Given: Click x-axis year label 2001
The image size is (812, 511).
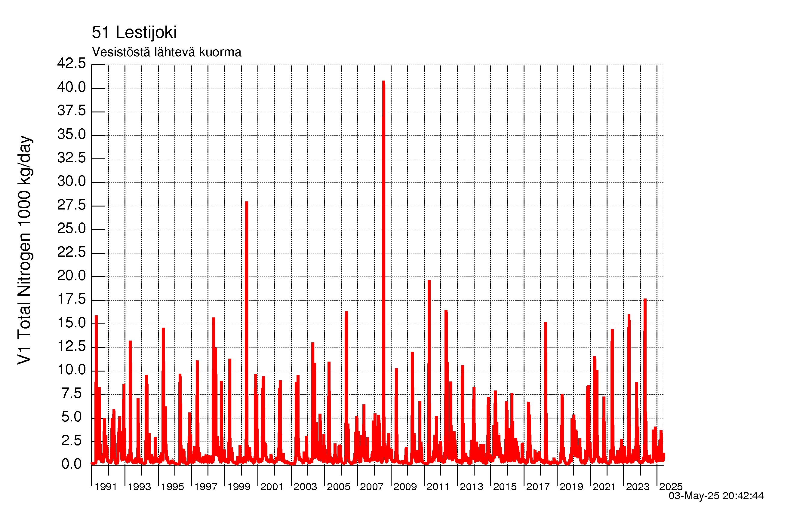Looking at the screenshot, I should (272, 487).
